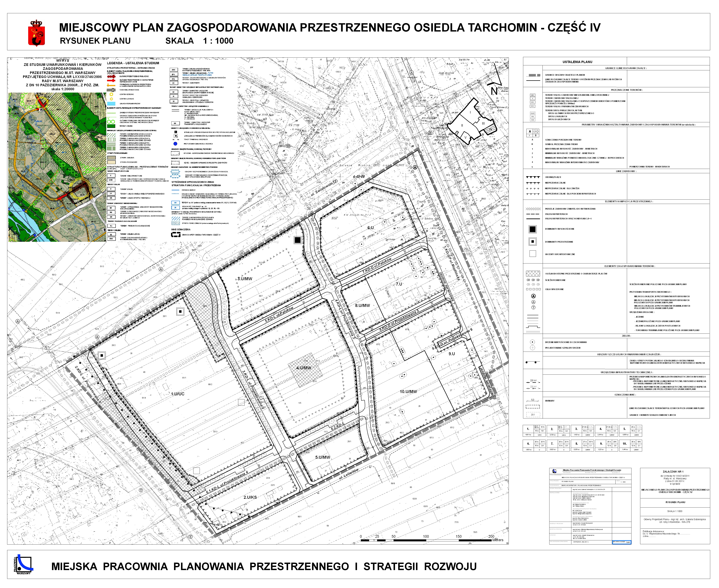719x588 pixels.
Task: Click the main title 'Miejscowy plan zagospodarowania przestrzennego'
Action: [x=329, y=28]
